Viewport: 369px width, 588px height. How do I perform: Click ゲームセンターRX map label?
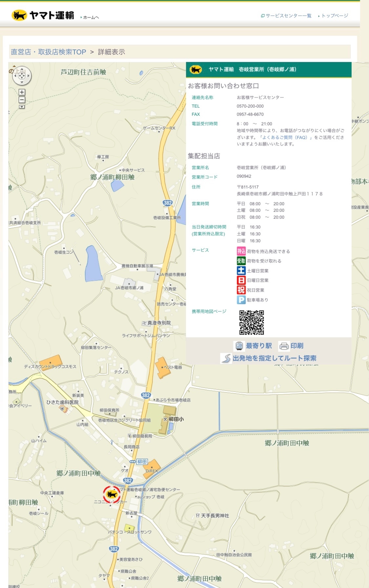159,128
